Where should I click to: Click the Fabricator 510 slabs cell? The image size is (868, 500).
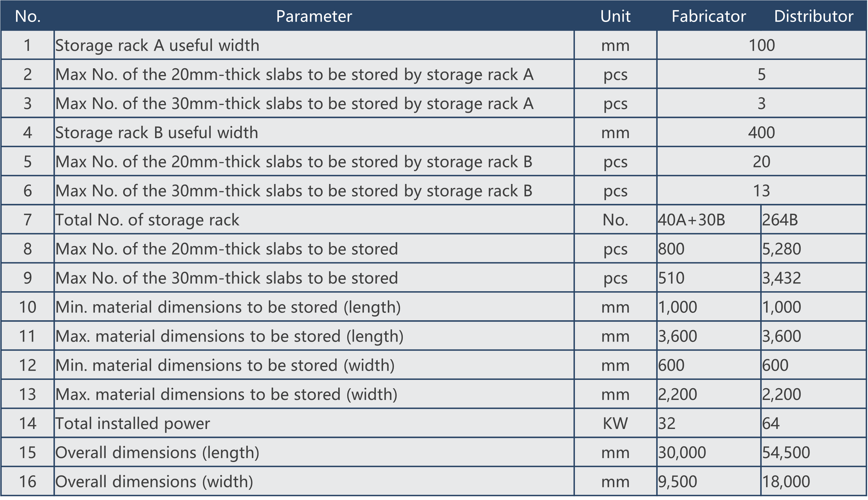tap(709, 278)
